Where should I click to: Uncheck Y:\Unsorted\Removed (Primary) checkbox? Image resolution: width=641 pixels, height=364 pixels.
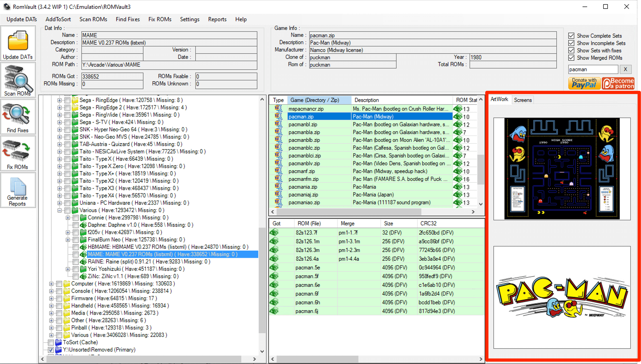coord(51,350)
